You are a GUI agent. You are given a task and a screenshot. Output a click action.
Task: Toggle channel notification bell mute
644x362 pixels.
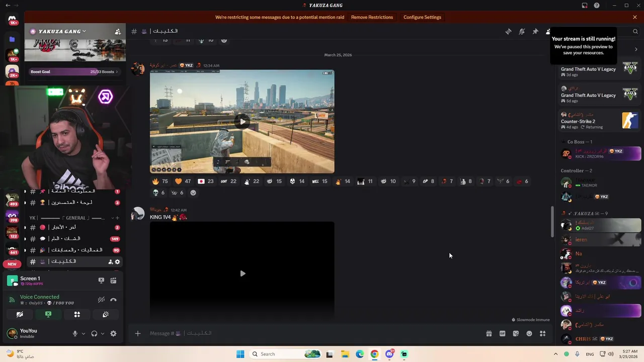[522, 31]
